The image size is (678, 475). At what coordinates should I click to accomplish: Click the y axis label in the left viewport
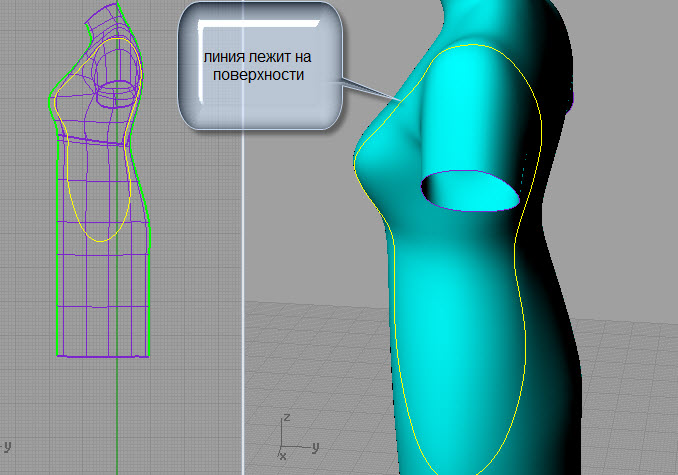7,446
